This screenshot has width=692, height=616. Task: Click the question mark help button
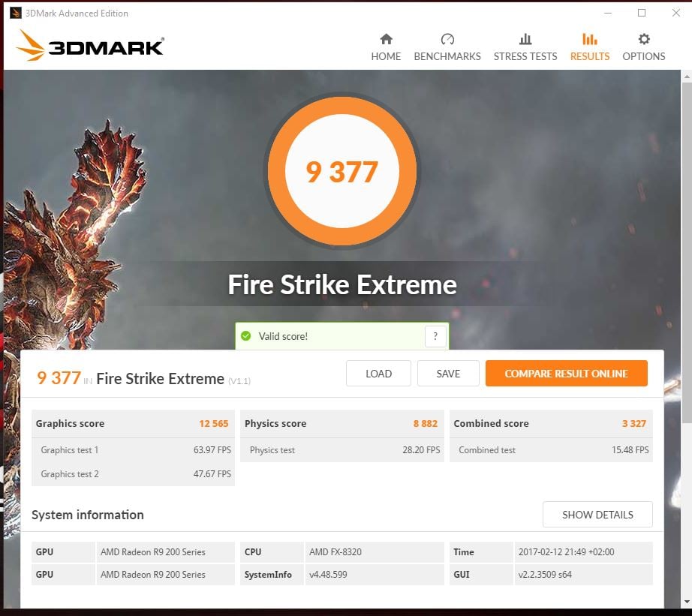435,336
